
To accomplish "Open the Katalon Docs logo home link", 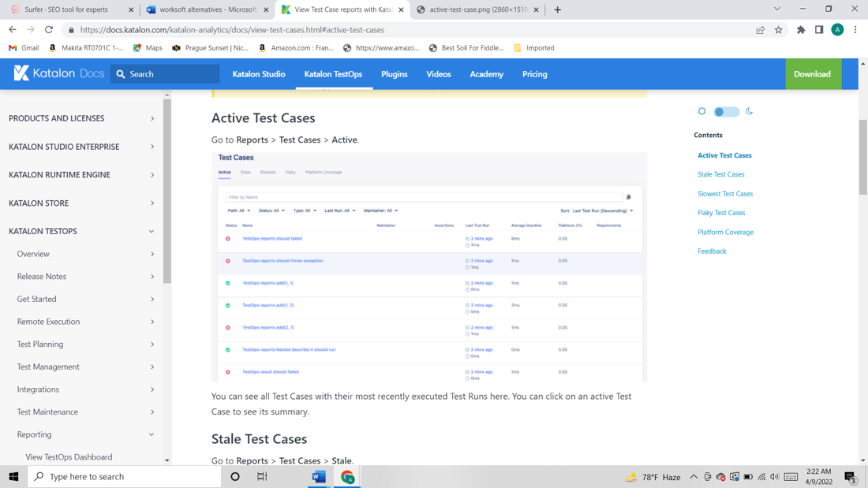I will tap(58, 73).
